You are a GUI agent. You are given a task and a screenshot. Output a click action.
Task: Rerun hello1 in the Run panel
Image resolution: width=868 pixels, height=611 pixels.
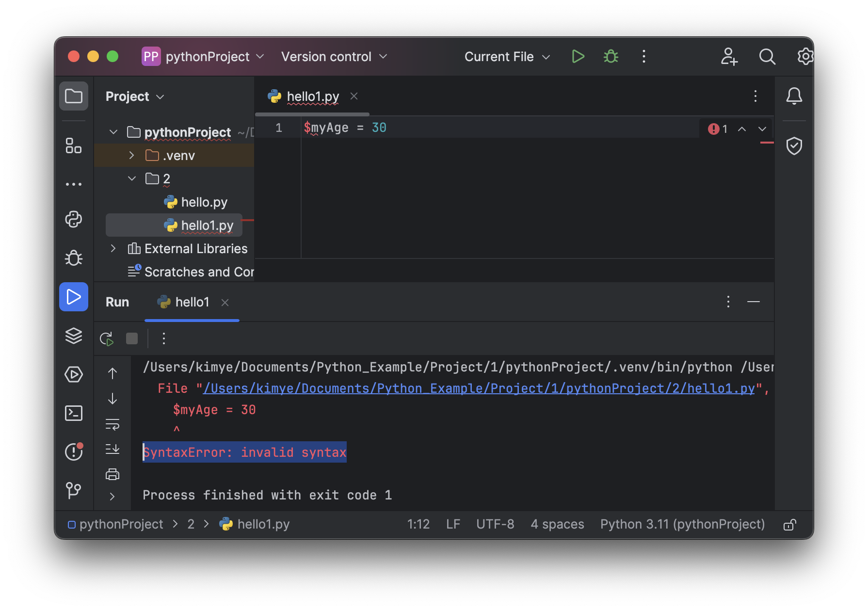[x=107, y=338]
